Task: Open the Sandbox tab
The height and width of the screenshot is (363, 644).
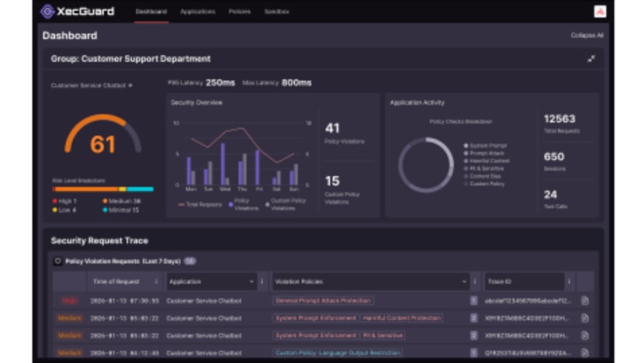Action: tap(276, 12)
